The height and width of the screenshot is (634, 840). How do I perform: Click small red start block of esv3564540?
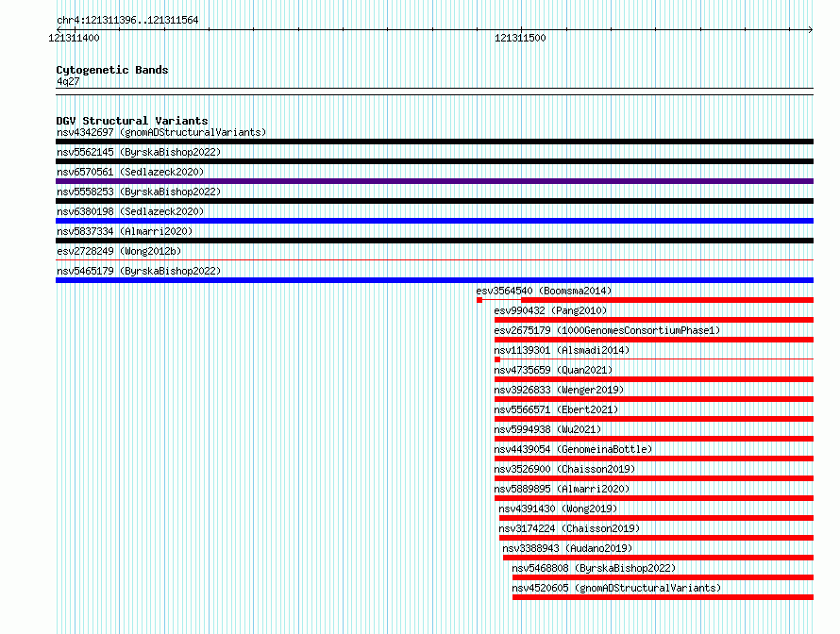(479, 300)
